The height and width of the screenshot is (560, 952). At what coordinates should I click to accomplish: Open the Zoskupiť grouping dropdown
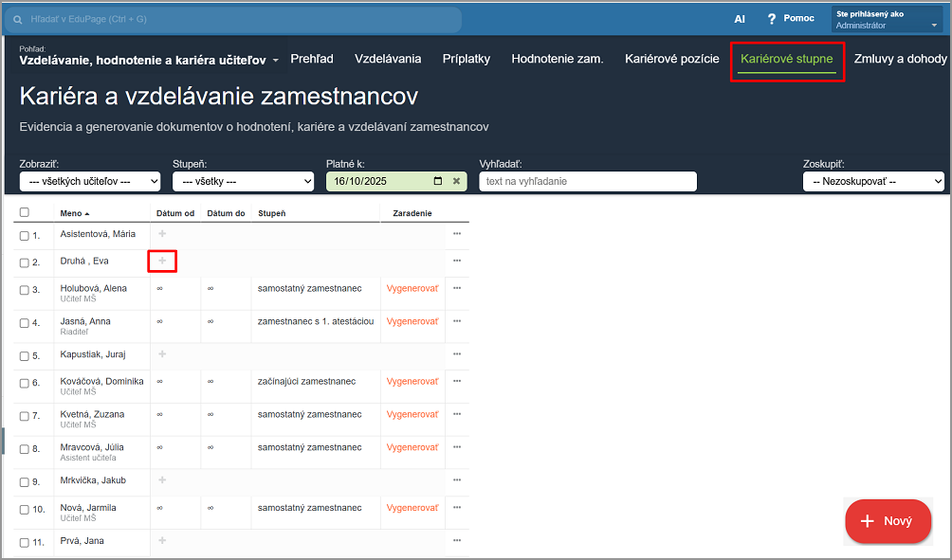point(873,181)
